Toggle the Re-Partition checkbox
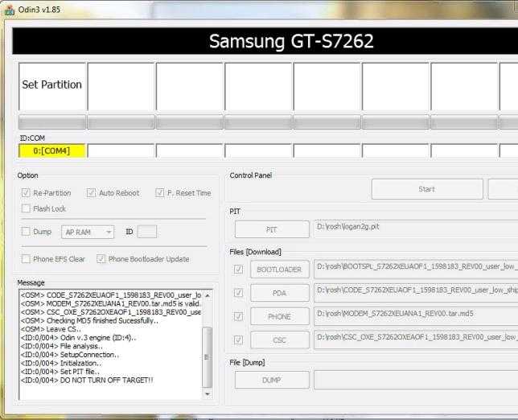The height and width of the screenshot is (420, 518). [26, 192]
